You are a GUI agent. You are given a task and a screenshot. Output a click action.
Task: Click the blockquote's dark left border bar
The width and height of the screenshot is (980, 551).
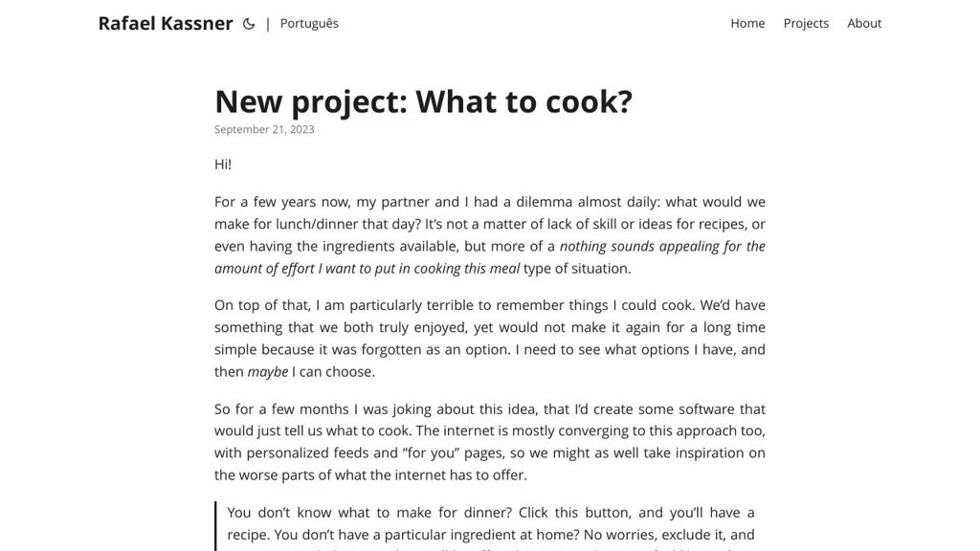coord(216,526)
